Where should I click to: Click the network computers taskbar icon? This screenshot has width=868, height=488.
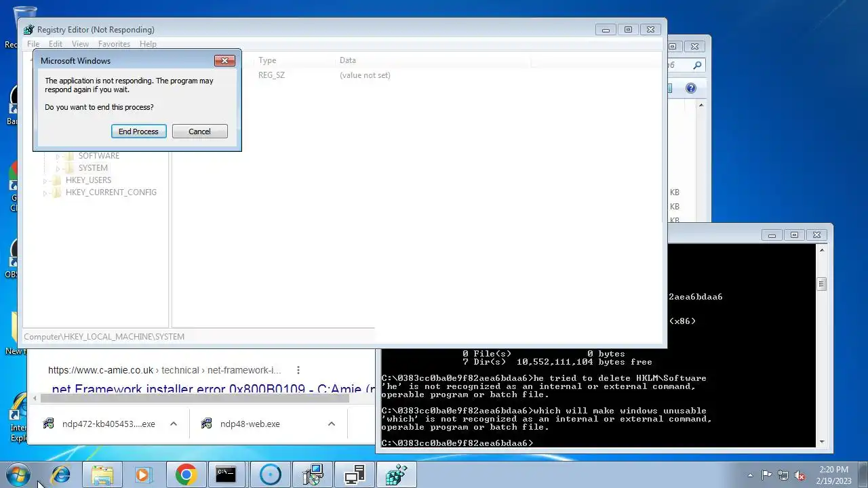(x=355, y=475)
